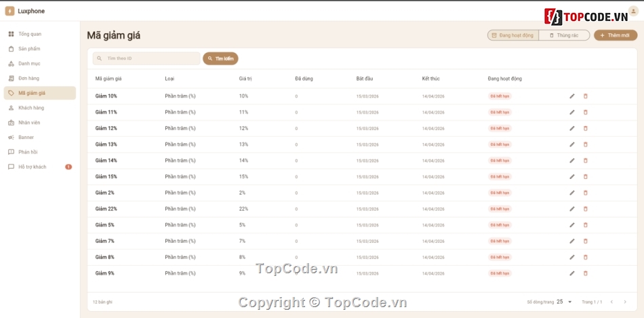The width and height of the screenshot is (644, 318).
Task: Open Hỗ trợ khách in sidebar
Action: (x=40, y=167)
